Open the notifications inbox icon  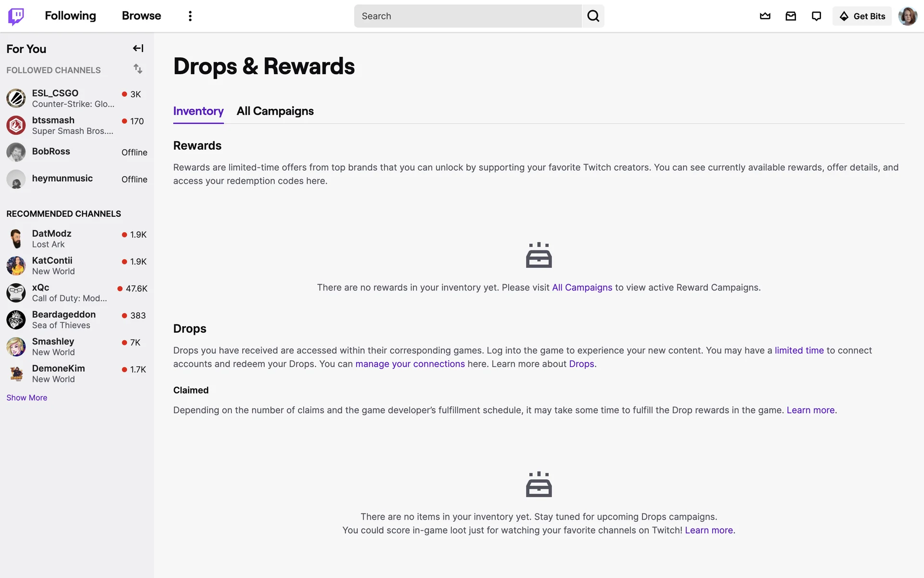tap(791, 16)
